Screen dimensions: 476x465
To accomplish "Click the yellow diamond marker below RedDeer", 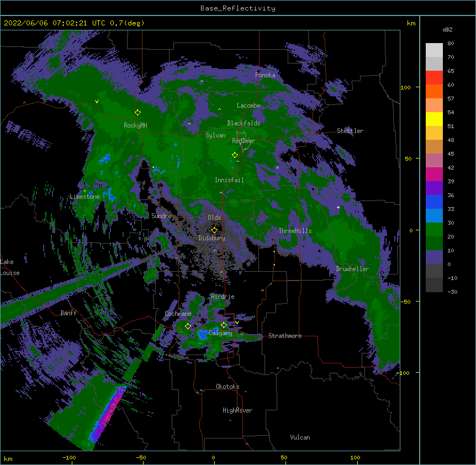I will point(235,155).
